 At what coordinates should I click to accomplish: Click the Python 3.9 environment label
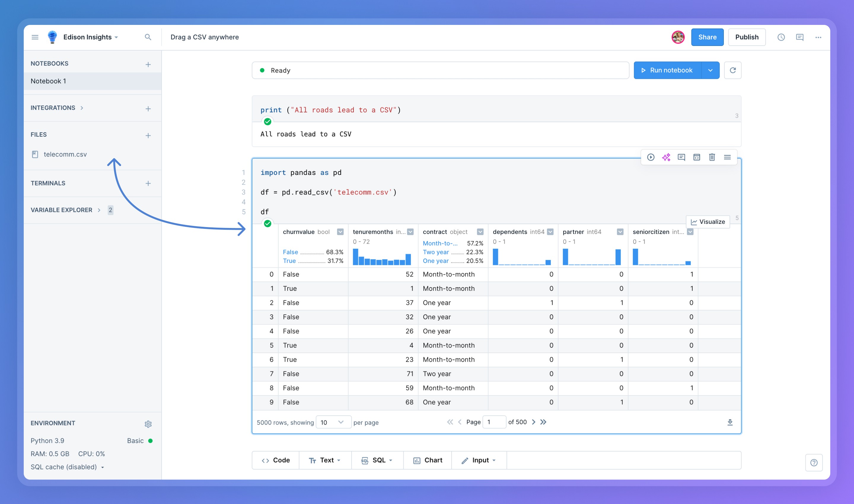pyautogui.click(x=47, y=441)
